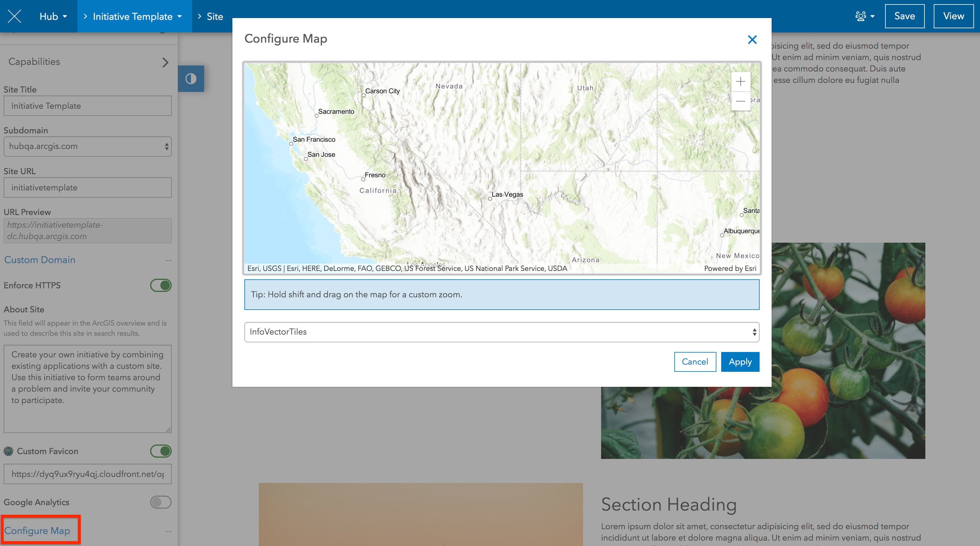Close the Configure Map dialog
This screenshot has height=546, width=980.
pyautogui.click(x=752, y=40)
